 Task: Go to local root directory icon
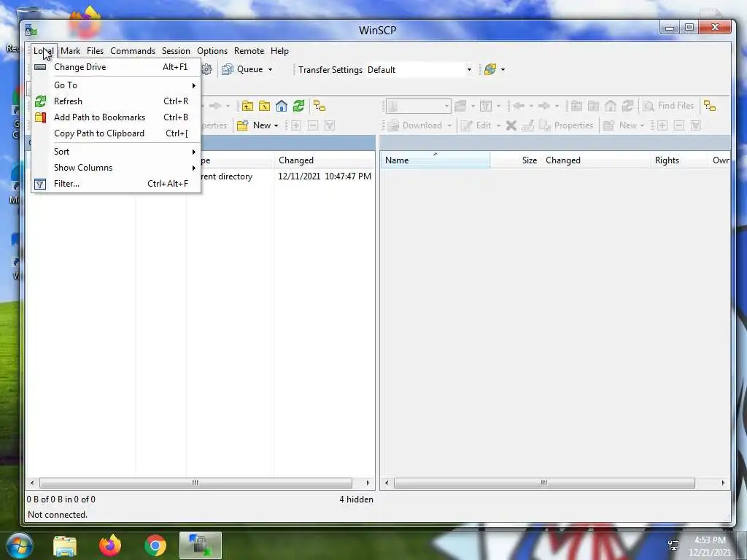(x=264, y=106)
